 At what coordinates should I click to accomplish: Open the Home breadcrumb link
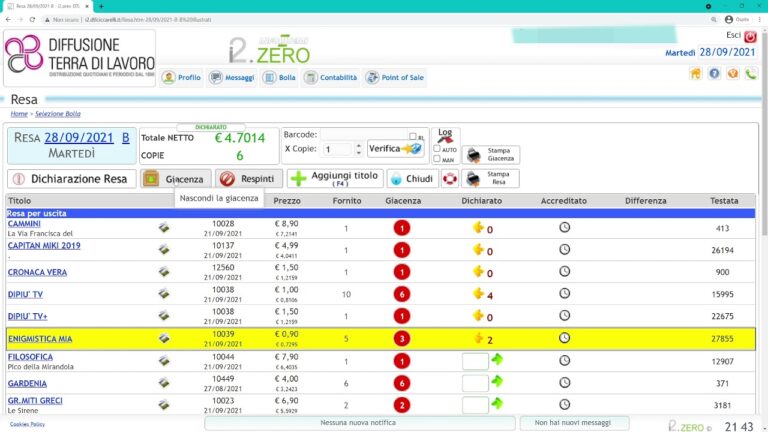click(x=19, y=114)
